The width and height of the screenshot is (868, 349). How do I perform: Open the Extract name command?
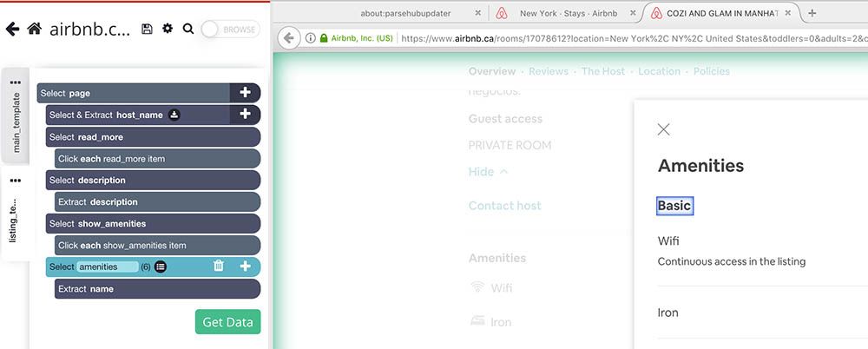(157, 288)
